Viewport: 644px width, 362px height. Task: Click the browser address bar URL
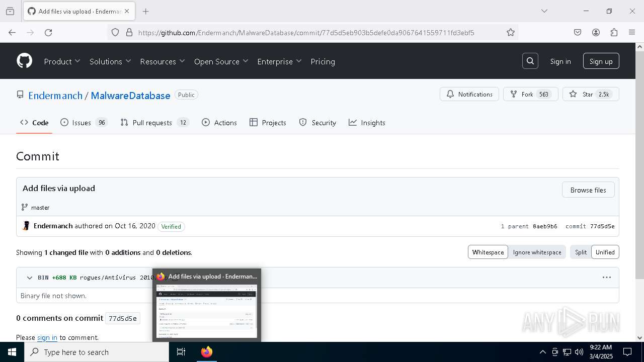coord(306,33)
